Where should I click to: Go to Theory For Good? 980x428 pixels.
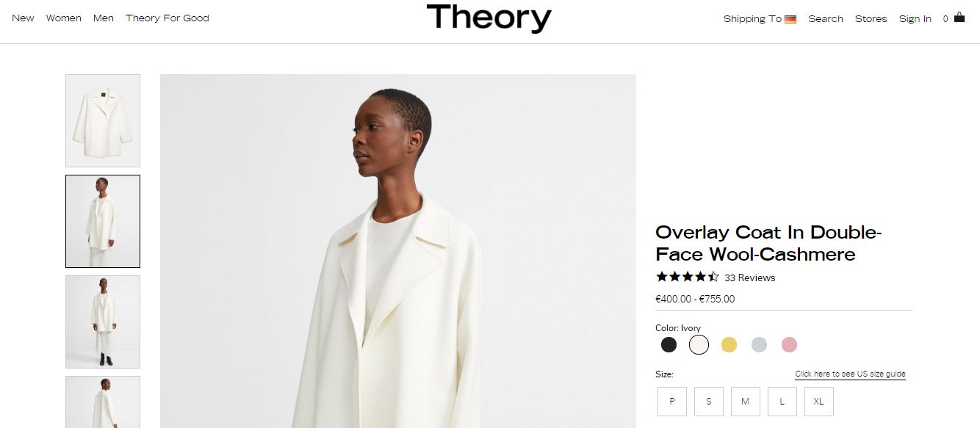(x=167, y=18)
